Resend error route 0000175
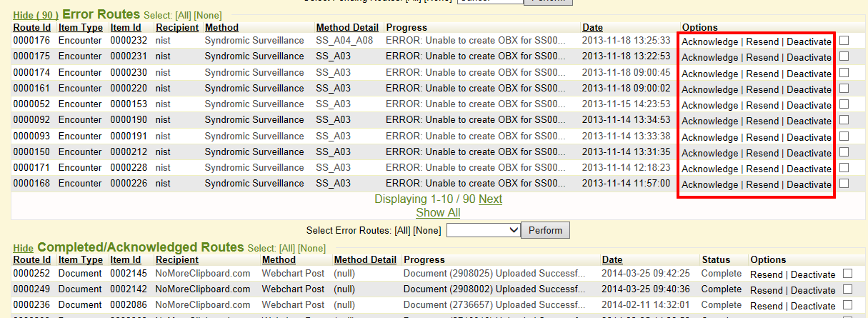 [x=762, y=57]
